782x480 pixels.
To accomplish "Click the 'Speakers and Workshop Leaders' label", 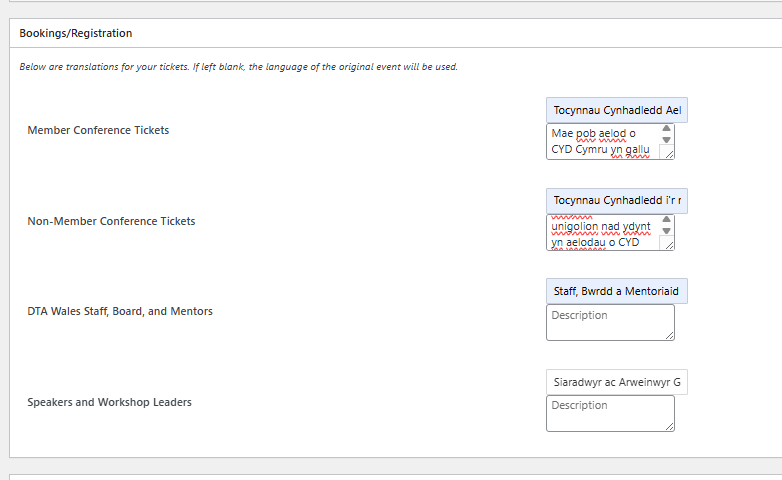I will (x=109, y=402).
